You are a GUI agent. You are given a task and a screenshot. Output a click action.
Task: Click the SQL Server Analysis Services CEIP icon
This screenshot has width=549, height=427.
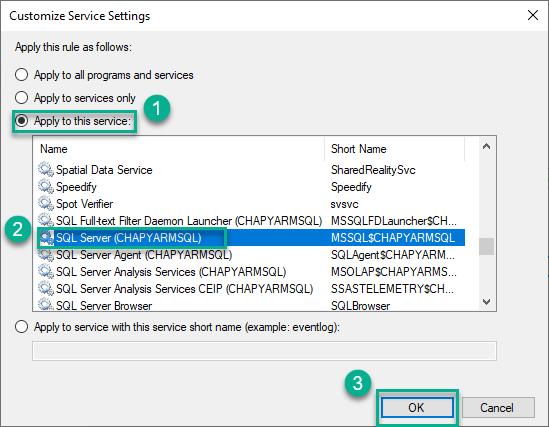click(46, 288)
